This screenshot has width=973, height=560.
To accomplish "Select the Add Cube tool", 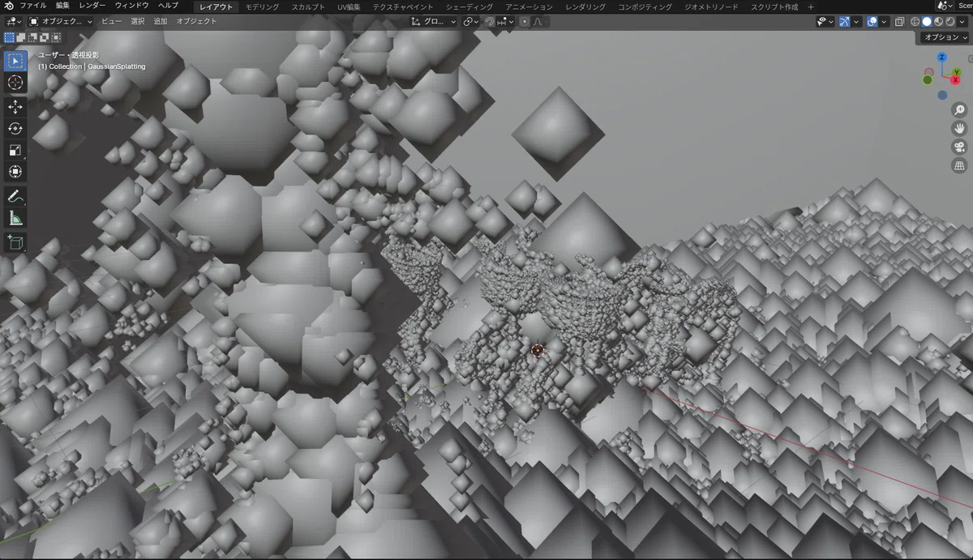I will (15, 242).
